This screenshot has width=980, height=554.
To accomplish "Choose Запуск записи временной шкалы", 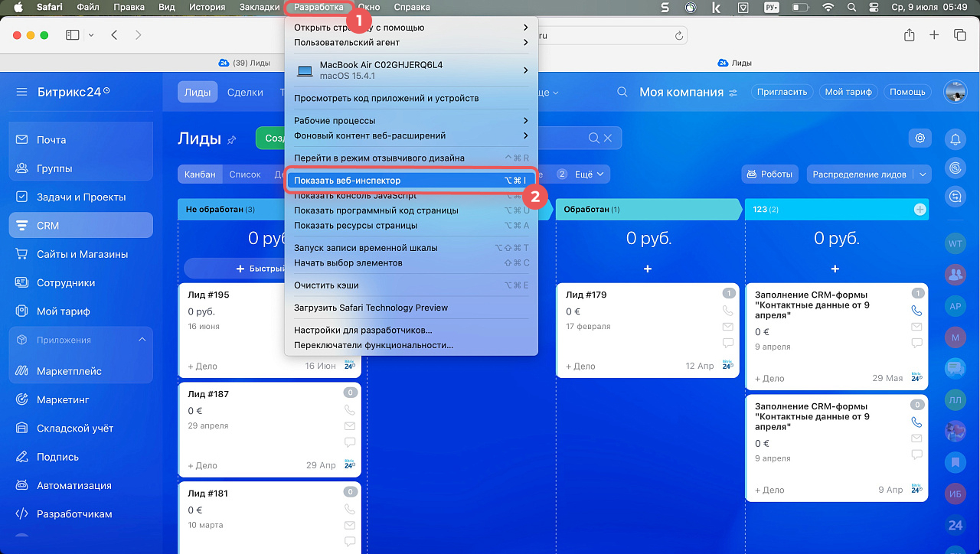I will pyautogui.click(x=411, y=248).
